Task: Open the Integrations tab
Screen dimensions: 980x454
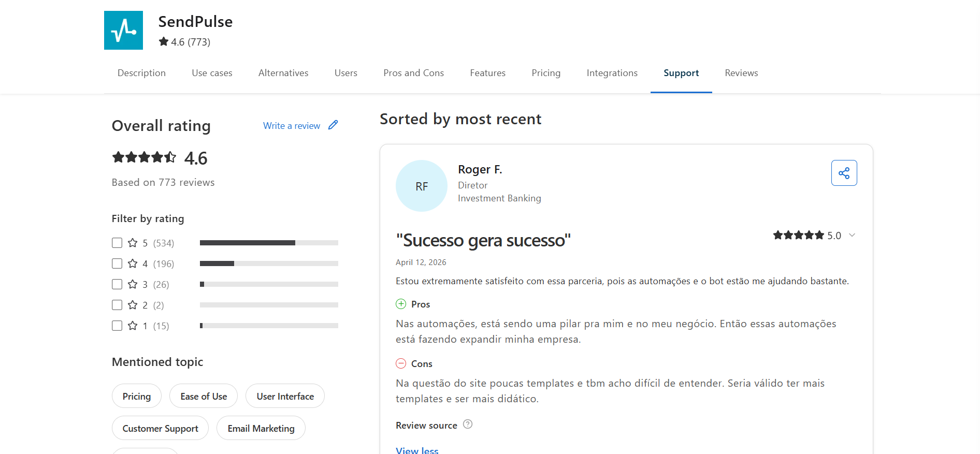Action: (612, 73)
